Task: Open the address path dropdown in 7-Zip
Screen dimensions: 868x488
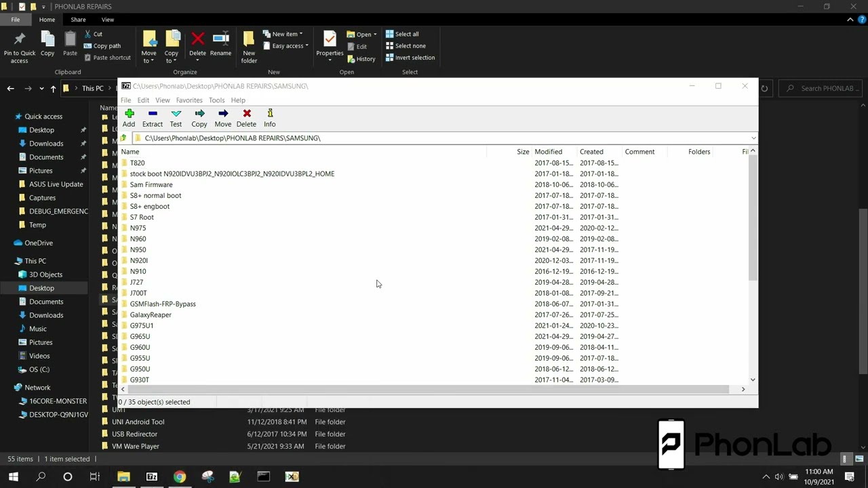Action: coord(753,138)
